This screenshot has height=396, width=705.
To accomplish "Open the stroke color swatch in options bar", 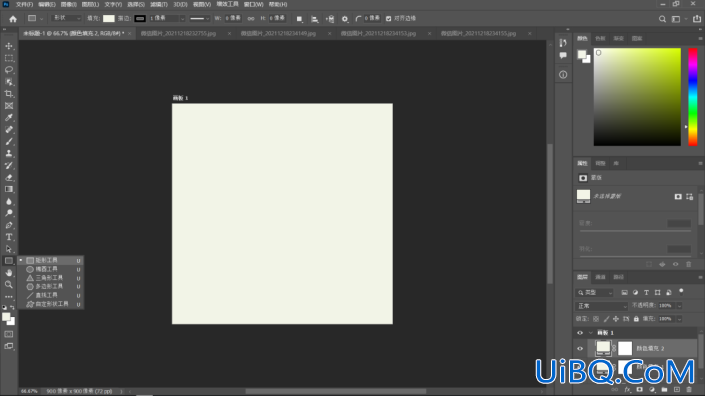I will (140, 18).
